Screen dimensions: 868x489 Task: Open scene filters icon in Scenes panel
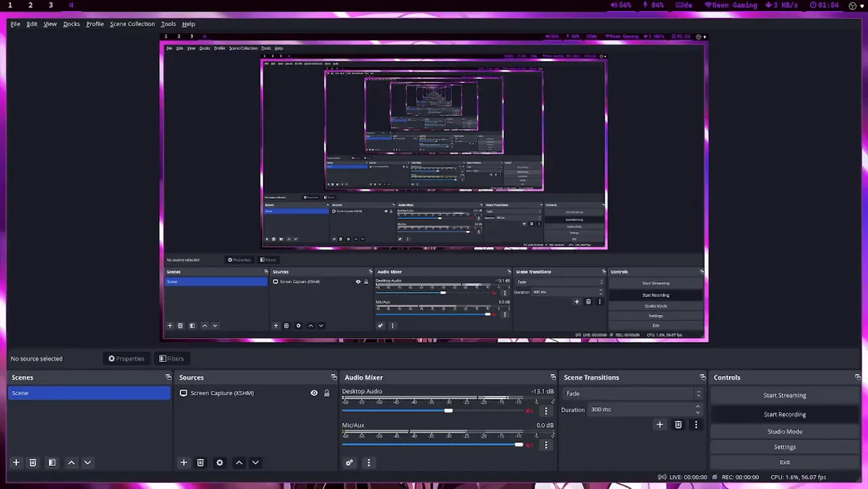[x=52, y=462]
